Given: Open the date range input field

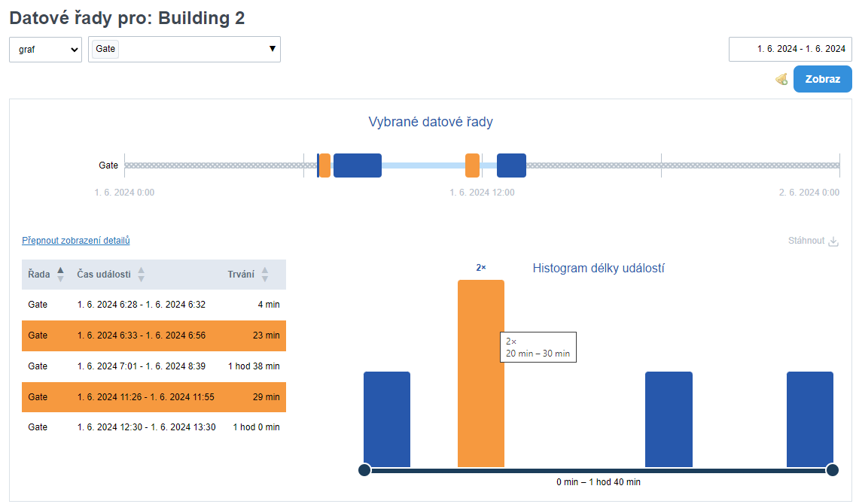Looking at the screenshot, I should (790, 49).
